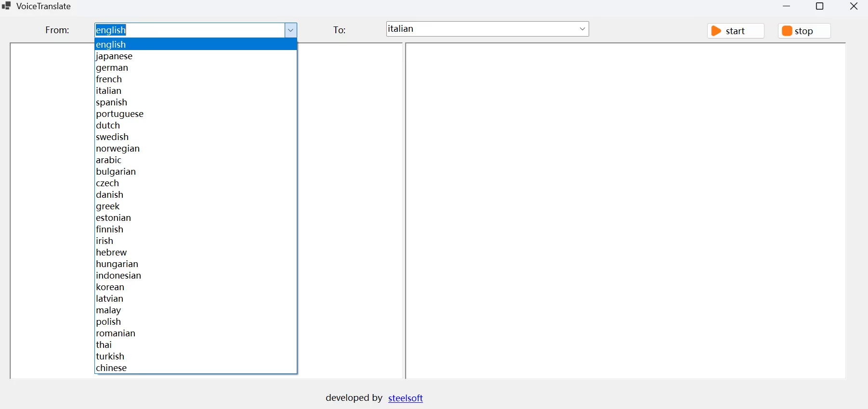Pick korean as the source language

(196, 287)
